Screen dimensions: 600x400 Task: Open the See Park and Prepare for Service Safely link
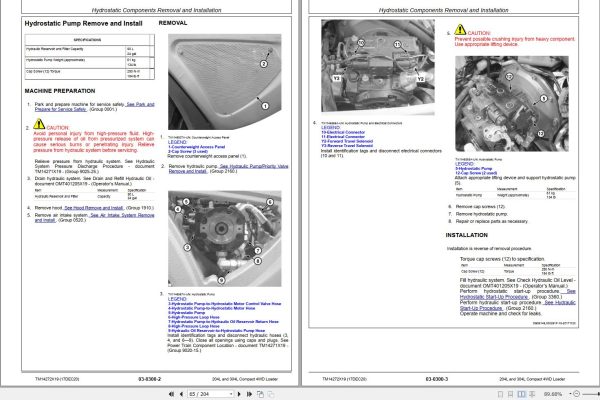[x=95, y=106]
